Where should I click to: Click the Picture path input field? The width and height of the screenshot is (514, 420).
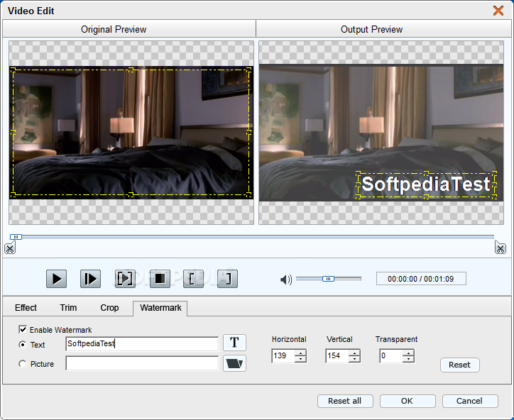(x=142, y=363)
